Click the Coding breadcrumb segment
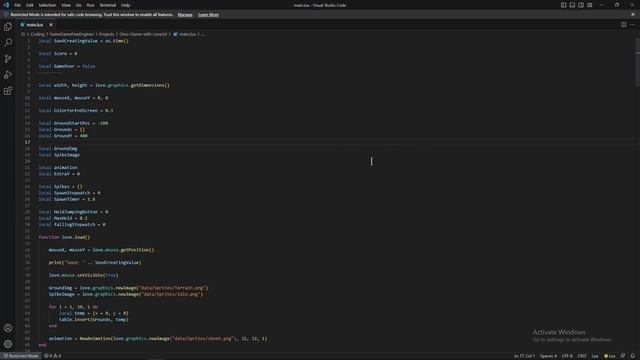The image size is (640, 360). [38, 34]
